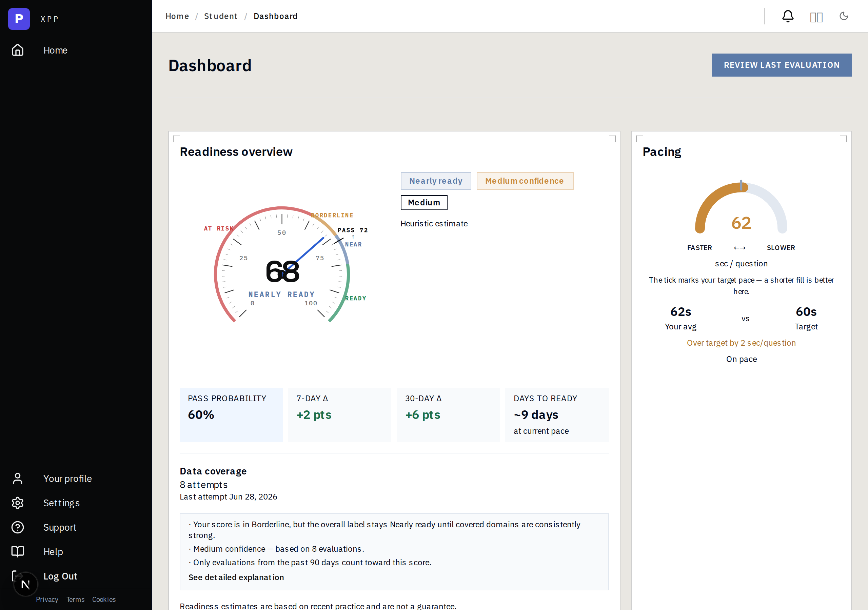Viewport: 868px width, 610px height.
Task: Open notifications bell icon
Action: tap(788, 16)
